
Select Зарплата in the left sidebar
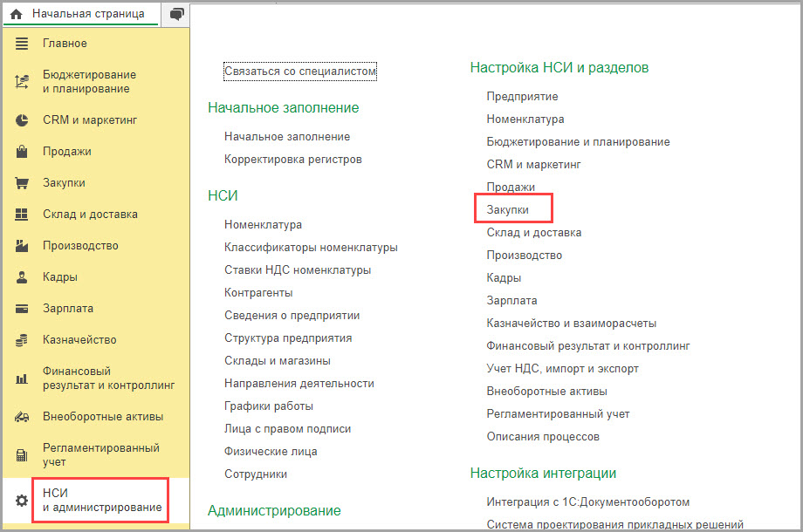68,309
